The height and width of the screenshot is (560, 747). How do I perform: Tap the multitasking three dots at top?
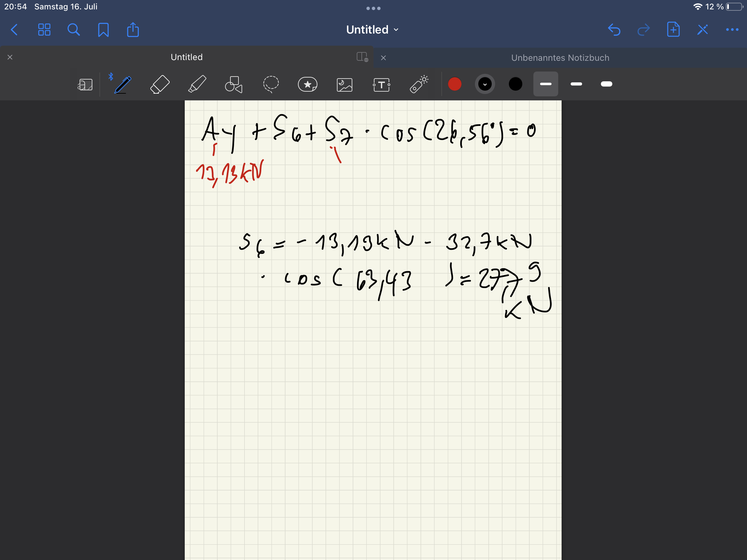click(x=373, y=8)
